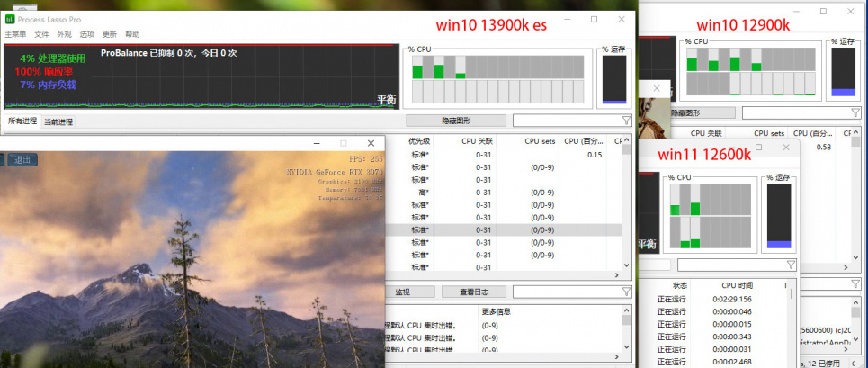Click scroll-up arrow of 12900k process list
Image resolution: width=868 pixels, height=368 pixels.
(856, 133)
